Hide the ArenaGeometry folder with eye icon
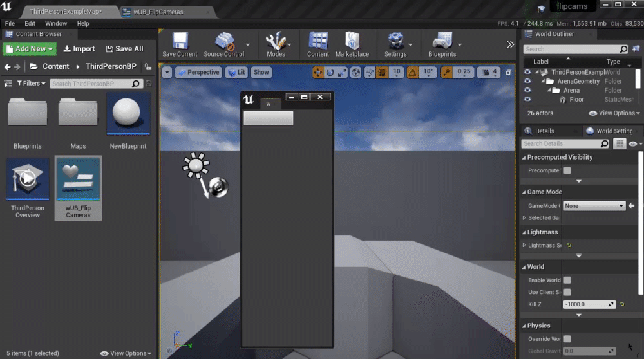This screenshot has width=644, height=359. point(527,81)
